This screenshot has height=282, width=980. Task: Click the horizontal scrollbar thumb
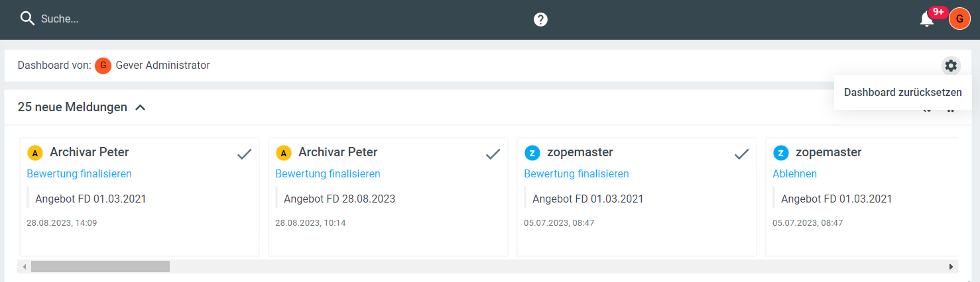coord(100,266)
